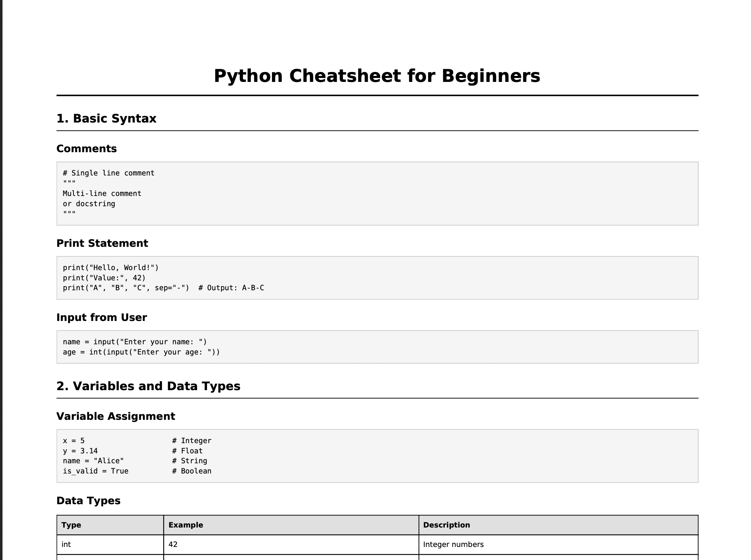
Task: Click the "is_valid = True" assignment
Action: pos(96,471)
